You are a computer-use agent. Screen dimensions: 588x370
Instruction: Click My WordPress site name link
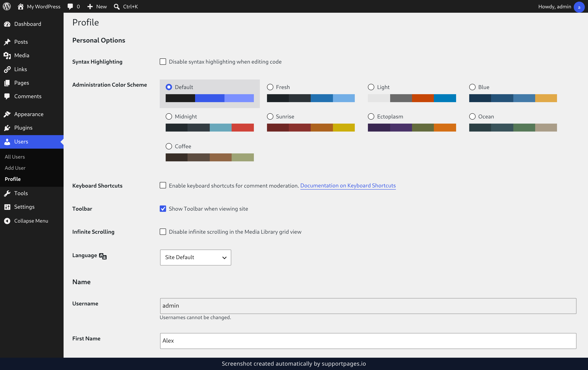(44, 7)
